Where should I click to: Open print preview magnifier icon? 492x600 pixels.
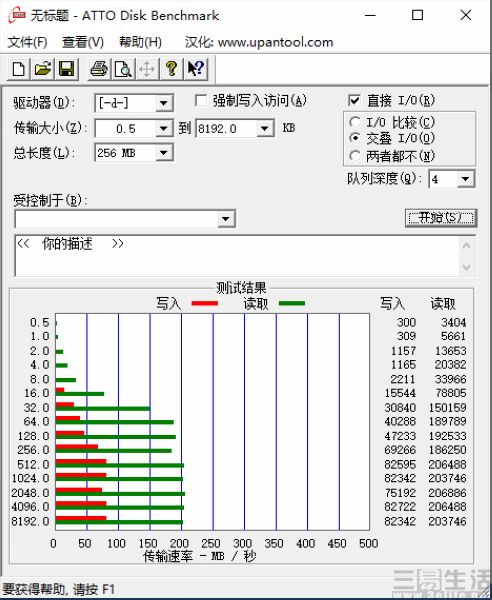(123, 69)
